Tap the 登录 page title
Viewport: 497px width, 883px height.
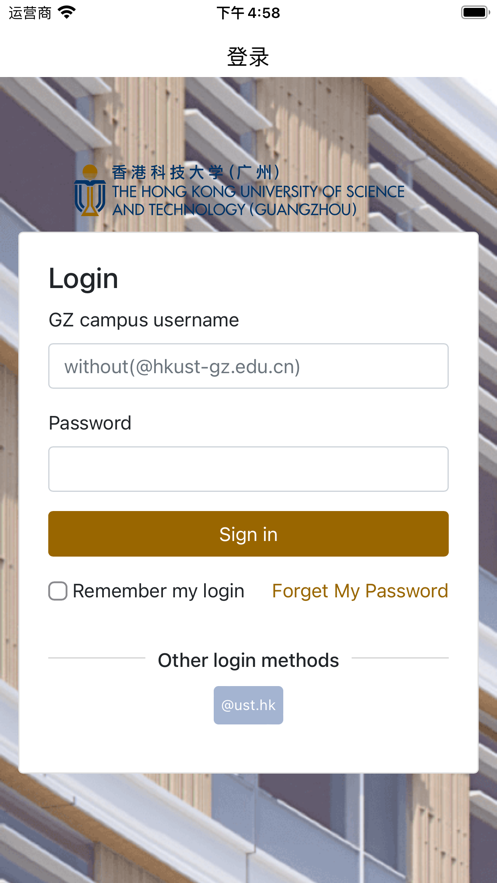[x=248, y=57]
